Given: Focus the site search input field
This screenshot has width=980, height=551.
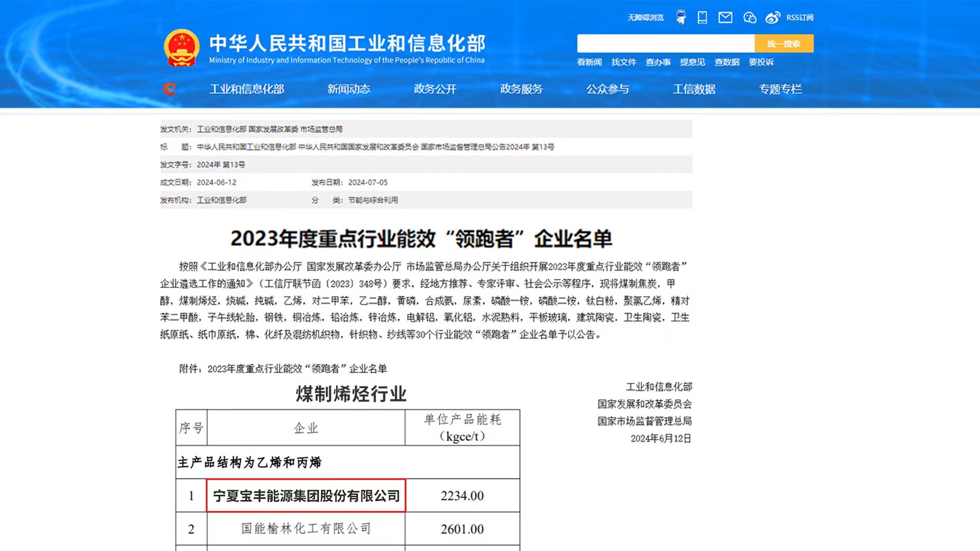Looking at the screenshot, I should (665, 44).
